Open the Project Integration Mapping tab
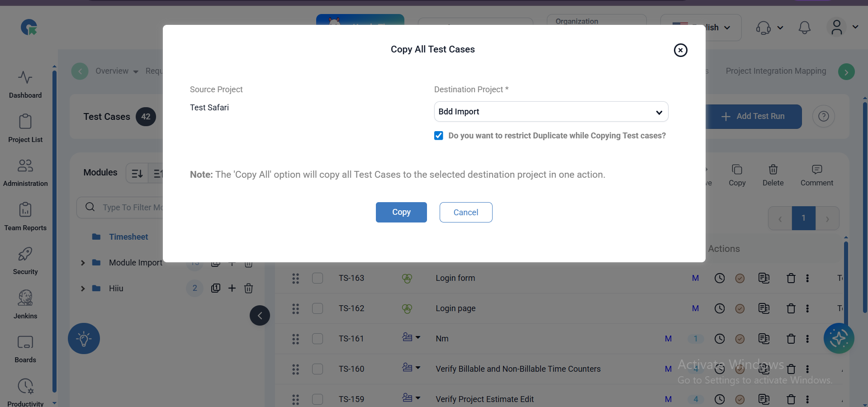Viewport: 868px width, 407px height. tap(776, 71)
